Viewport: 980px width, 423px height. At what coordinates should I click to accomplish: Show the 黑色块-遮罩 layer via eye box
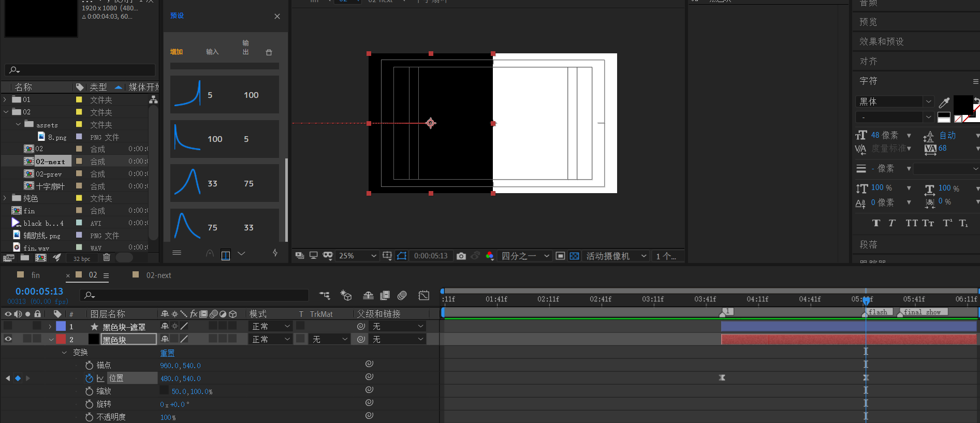tap(8, 326)
